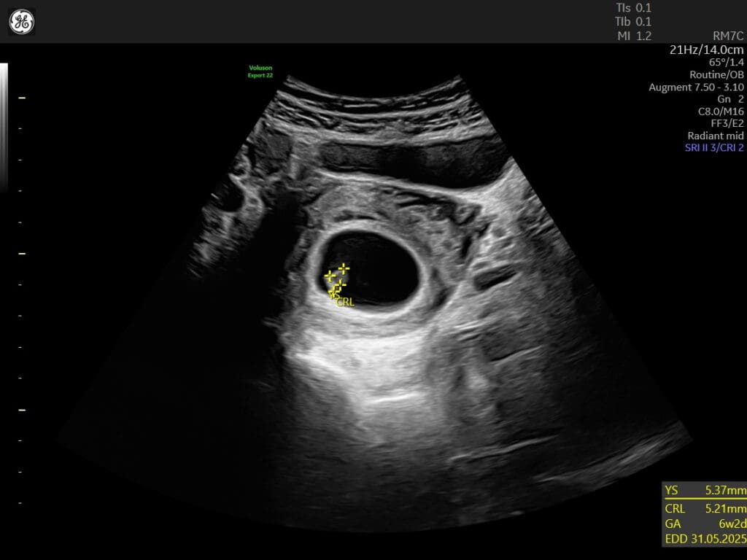
Task: Click the grayscale bar on left edge
Action: click(4, 128)
